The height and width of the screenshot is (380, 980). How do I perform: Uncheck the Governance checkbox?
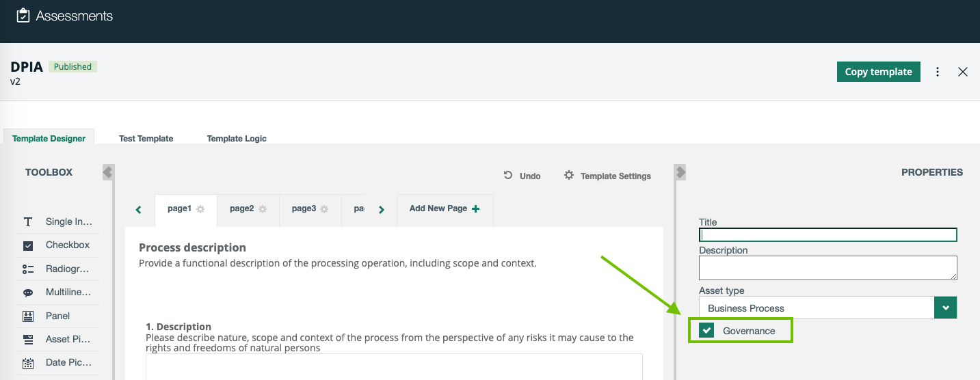point(707,331)
